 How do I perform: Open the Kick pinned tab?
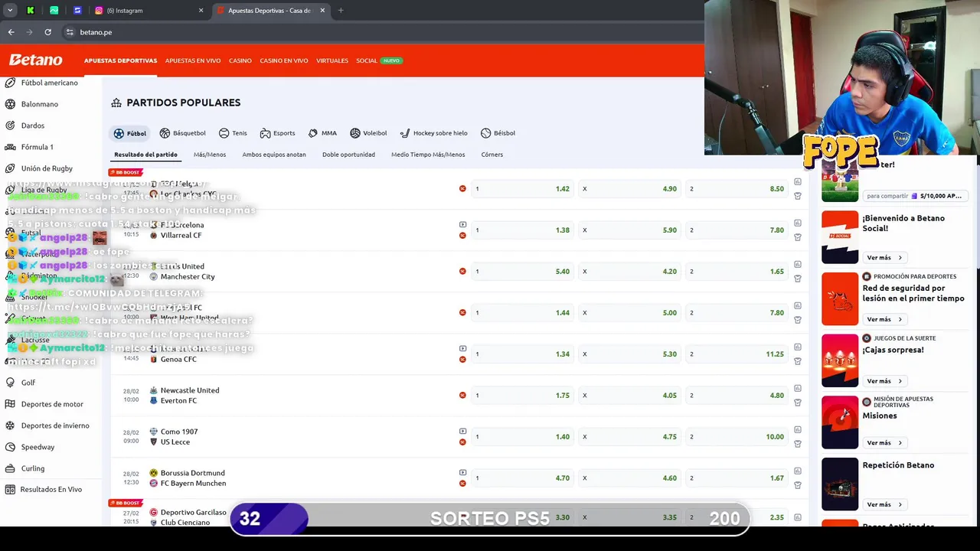click(30, 11)
